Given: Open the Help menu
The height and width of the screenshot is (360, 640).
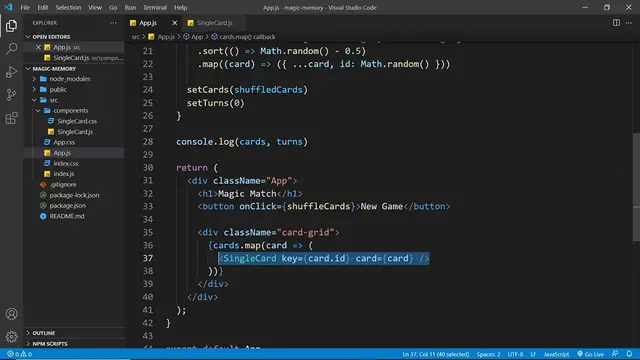Looking at the screenshot, I should (180, 7).
